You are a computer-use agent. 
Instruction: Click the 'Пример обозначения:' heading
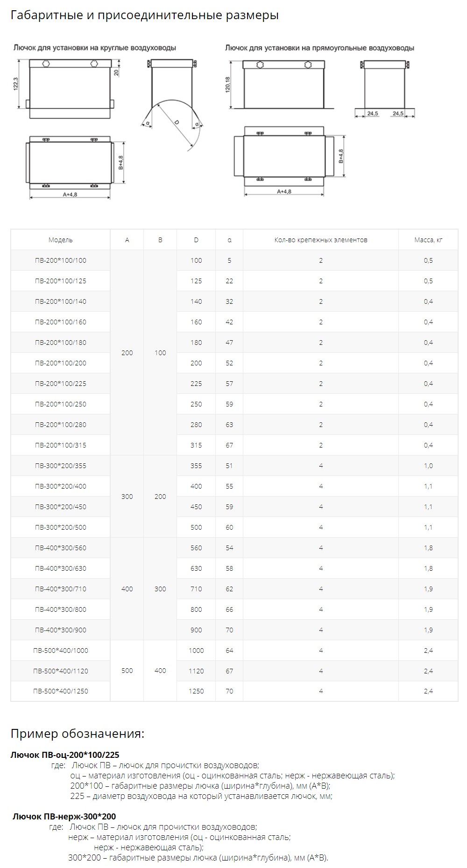click(78, 734)
